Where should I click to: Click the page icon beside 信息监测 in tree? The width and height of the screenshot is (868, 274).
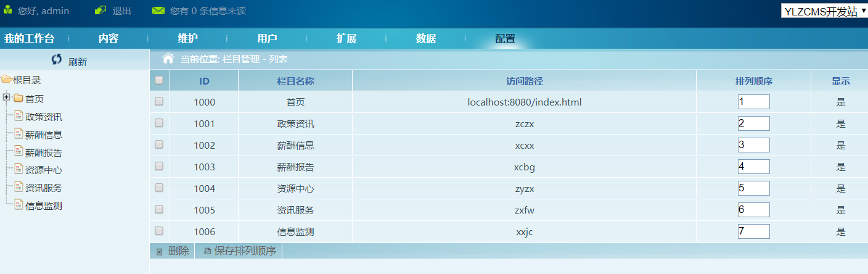18,205
